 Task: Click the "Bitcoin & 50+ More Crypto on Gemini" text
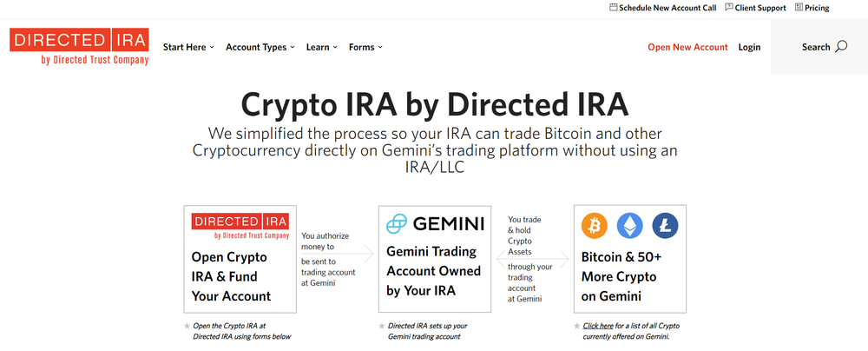[621, 276]
